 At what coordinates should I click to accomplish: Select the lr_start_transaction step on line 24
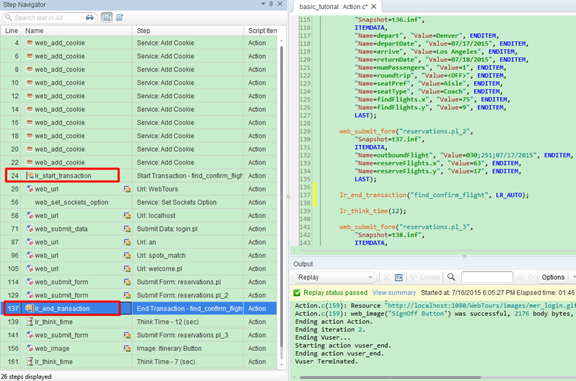[x=63, y=176]
